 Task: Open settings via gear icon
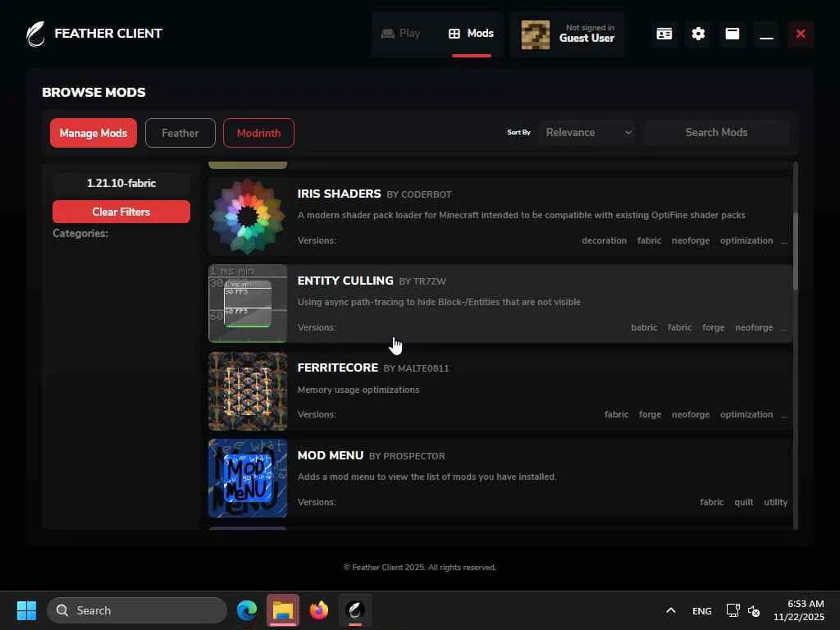[x=698, y=34]
